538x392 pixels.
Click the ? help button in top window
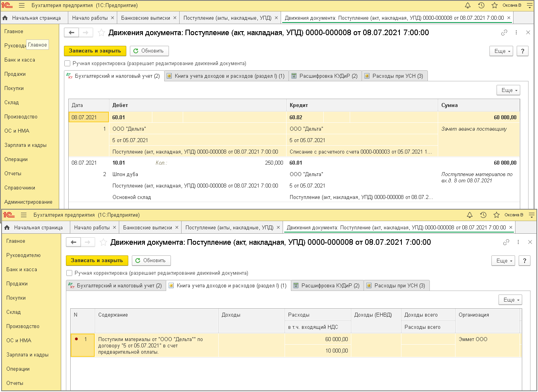click(523, 51)
